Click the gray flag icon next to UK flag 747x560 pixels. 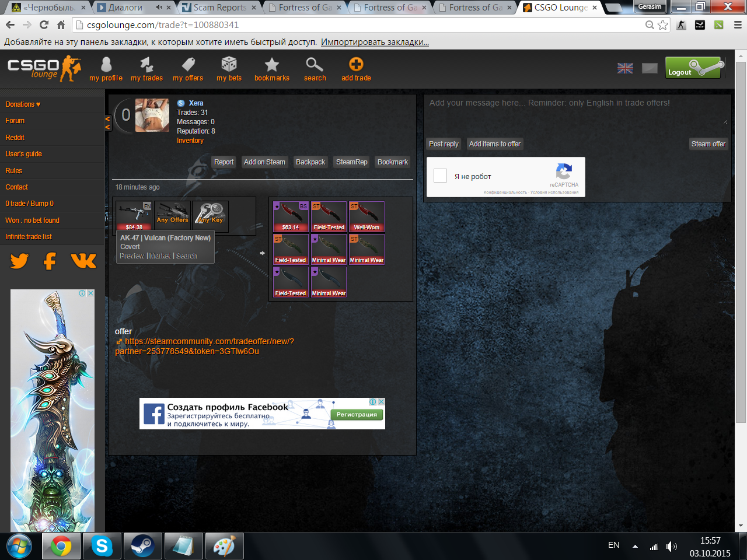(x=650, y=68)
